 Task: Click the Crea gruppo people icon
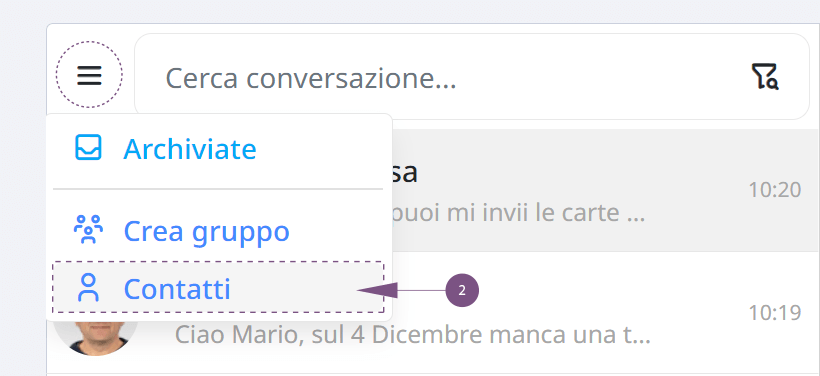pyautogui.click(x=88, y=229)
